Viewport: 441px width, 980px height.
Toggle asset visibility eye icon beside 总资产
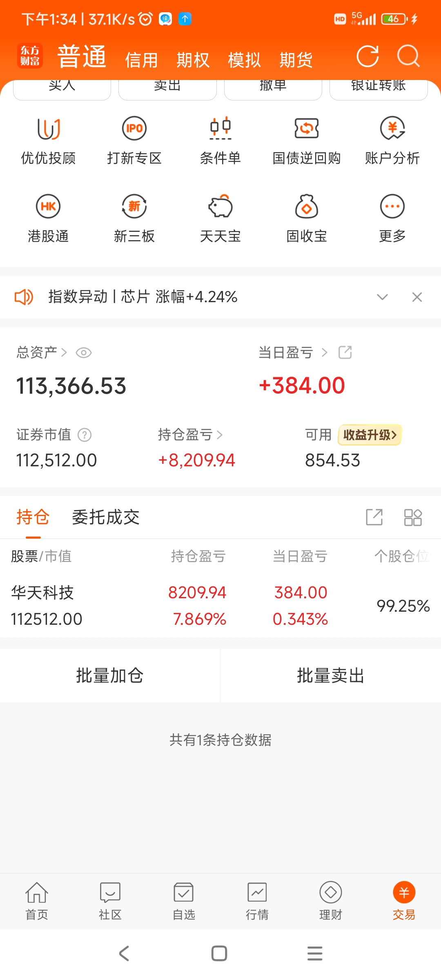click(x=84, y=352)
